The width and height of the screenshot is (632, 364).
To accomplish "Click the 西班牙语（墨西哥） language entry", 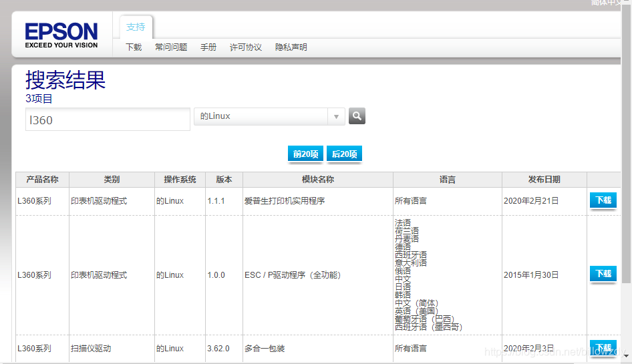I will pos(428,327).
